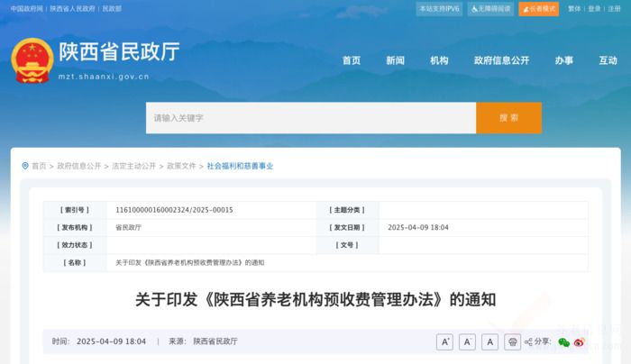Open 无障碍阅读 accessibility reading mode
This screenshot has height=364, width=631.
(x=490, y=9)
